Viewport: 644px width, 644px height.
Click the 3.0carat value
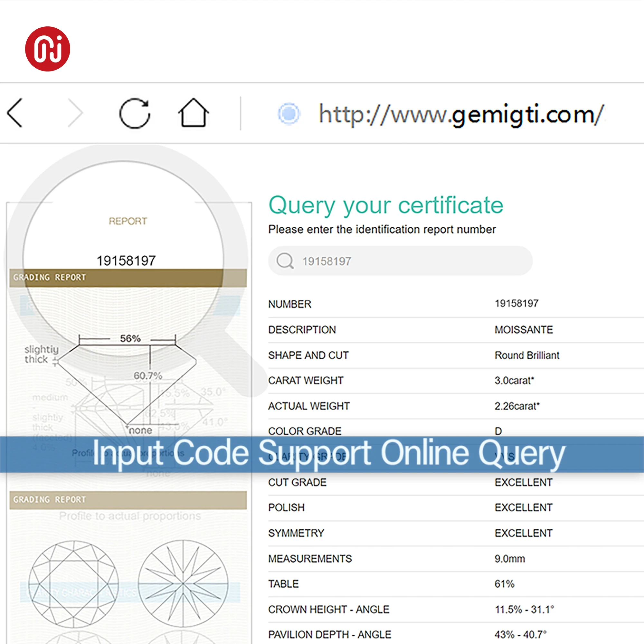(x=514, y=380)
